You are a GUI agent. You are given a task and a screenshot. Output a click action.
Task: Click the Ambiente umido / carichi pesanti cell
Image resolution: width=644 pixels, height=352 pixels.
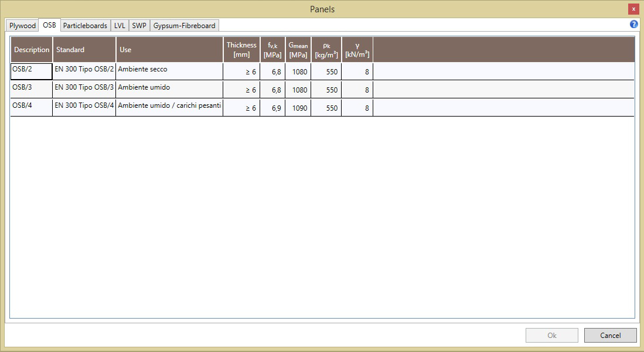169,108
